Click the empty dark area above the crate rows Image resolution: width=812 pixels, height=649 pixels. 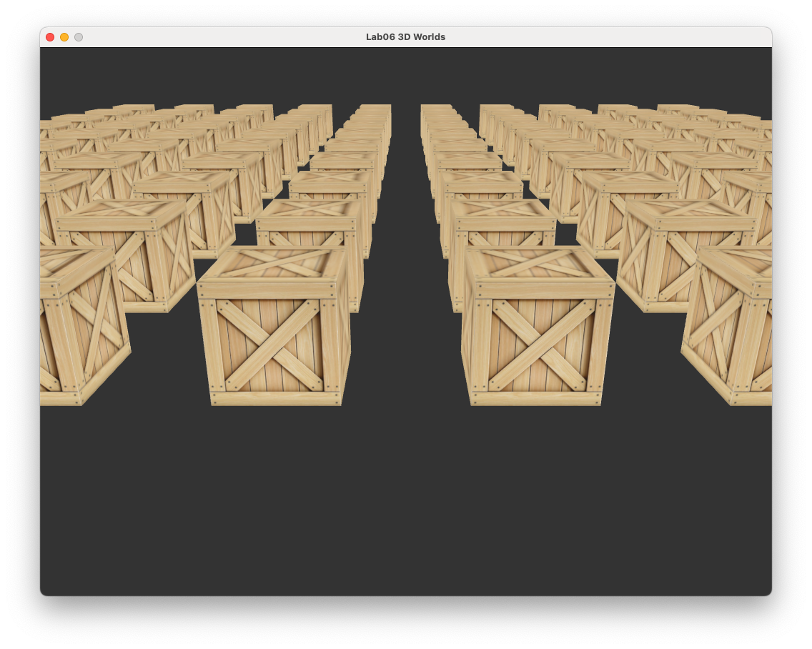406,75
